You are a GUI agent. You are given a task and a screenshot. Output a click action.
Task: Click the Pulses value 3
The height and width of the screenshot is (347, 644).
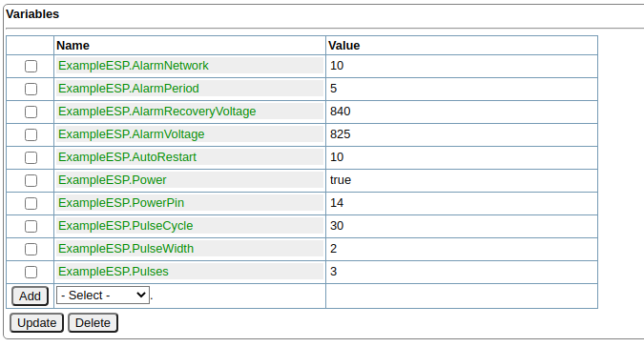tap(462, 272)
